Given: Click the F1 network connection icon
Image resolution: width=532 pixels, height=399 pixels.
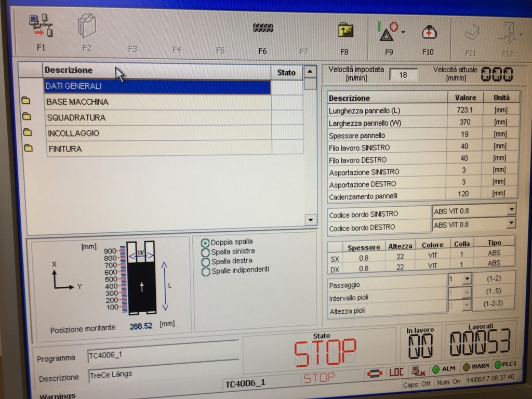Looking at the screenshot, I should (41, 25).
